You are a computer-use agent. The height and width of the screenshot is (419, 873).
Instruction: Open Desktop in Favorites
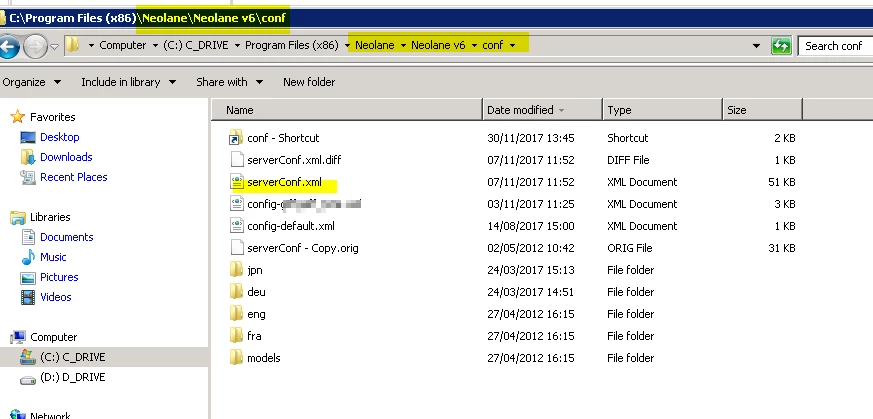(60, 137)
